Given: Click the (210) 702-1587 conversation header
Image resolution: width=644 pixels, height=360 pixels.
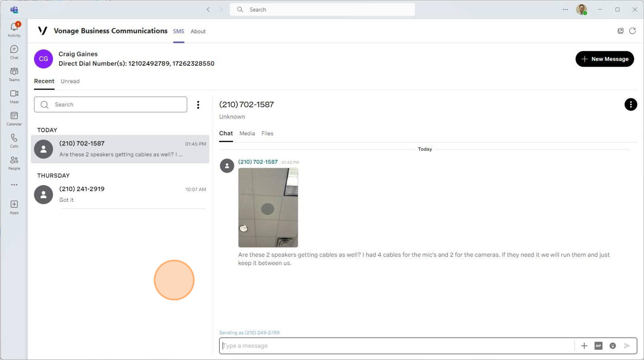Looking at the screenshot, I should pyautogui.click(x=247, y=105).
